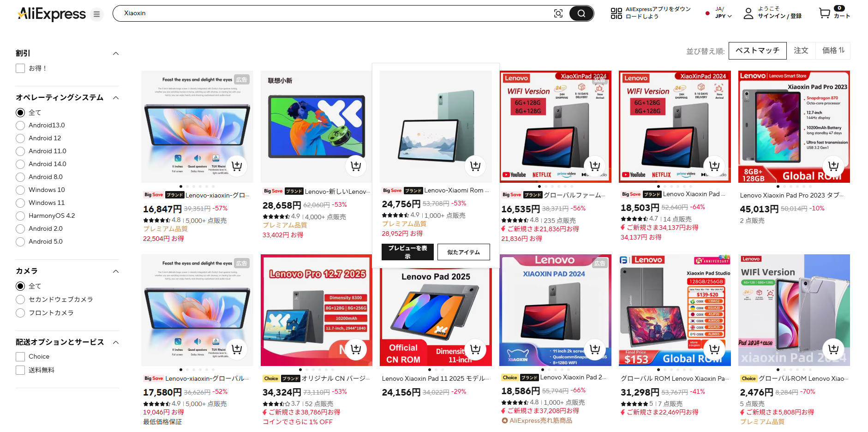Add 16,847円 Lenovo tablet to cart
The width and height of the screenshot is (868, 432).
237,166
